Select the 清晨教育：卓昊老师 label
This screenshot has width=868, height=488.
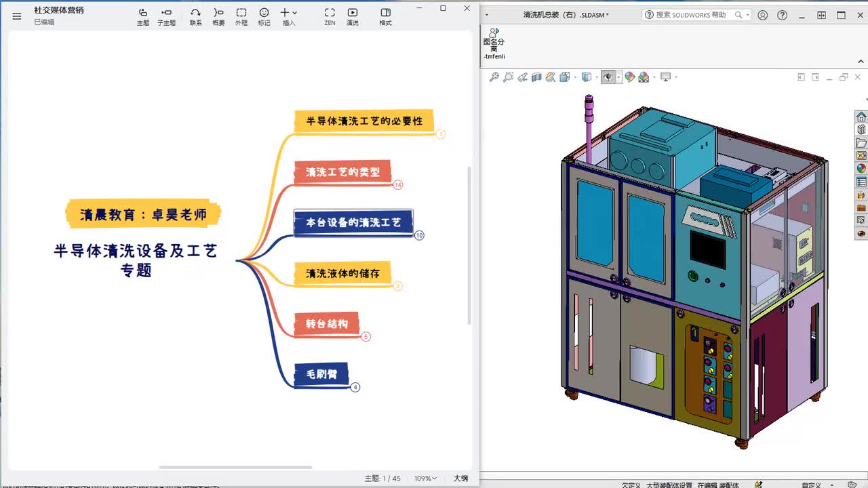tap(143, 215)
